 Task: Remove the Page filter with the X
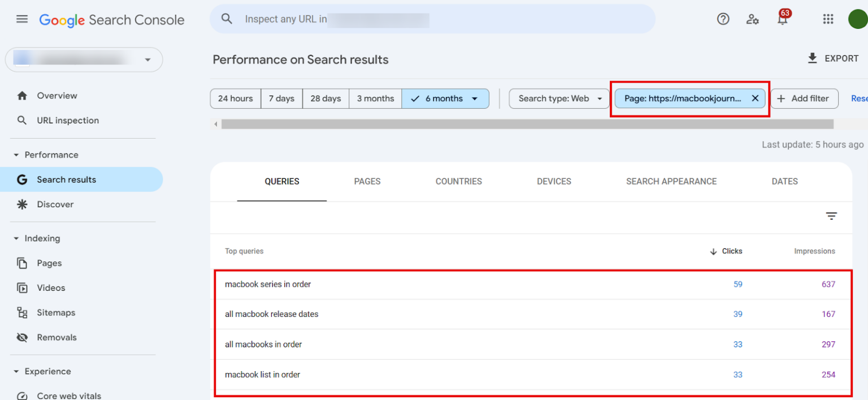[x=755, y=98]
